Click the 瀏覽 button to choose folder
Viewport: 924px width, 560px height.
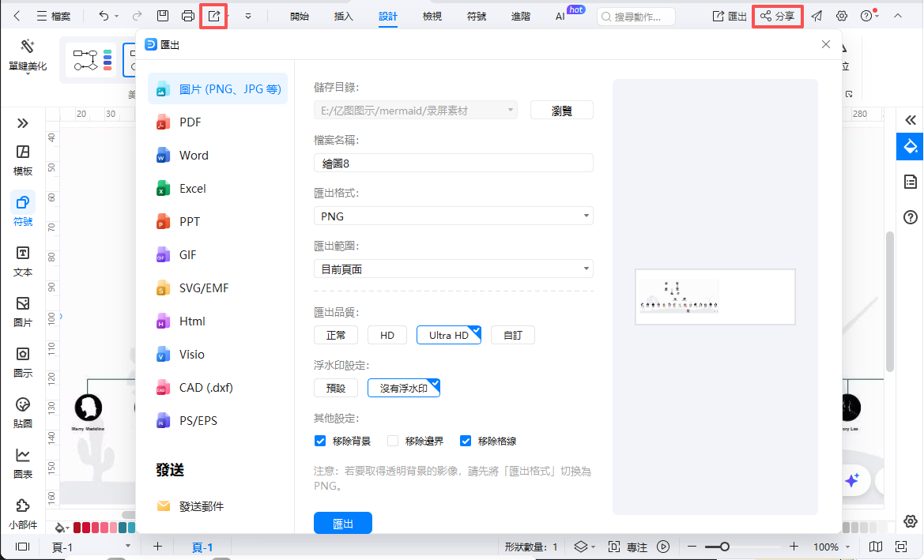pos(561,110)
